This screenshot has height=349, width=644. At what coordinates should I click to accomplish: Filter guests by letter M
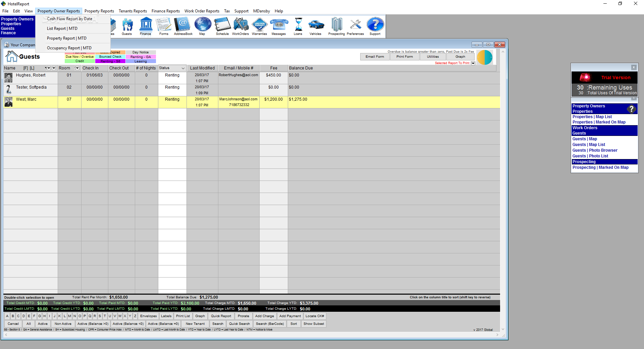(70, 316)
